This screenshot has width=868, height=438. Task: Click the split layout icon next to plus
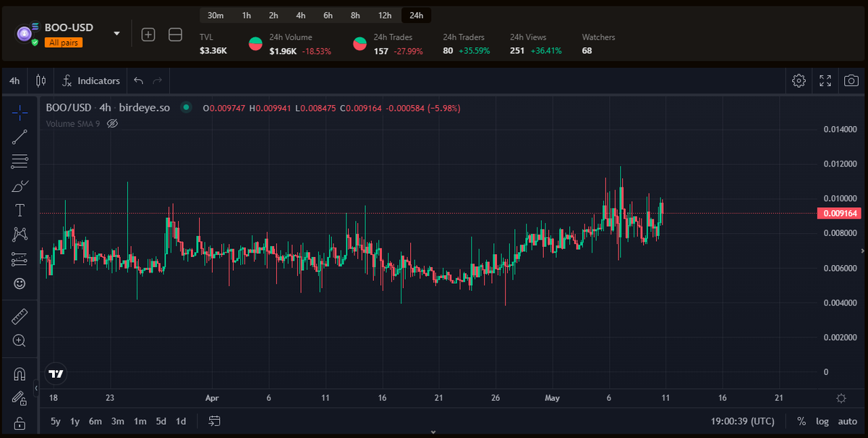click(175, 34)
